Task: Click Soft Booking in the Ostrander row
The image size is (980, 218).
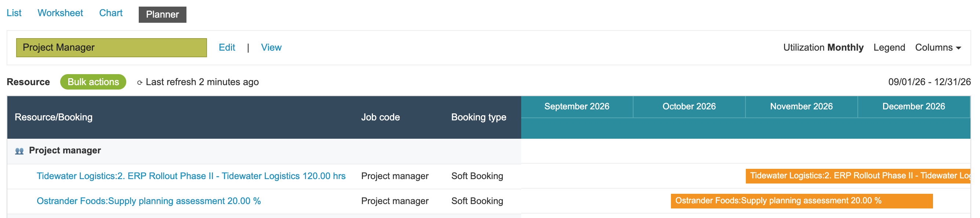Action: [x=477, y=201]
